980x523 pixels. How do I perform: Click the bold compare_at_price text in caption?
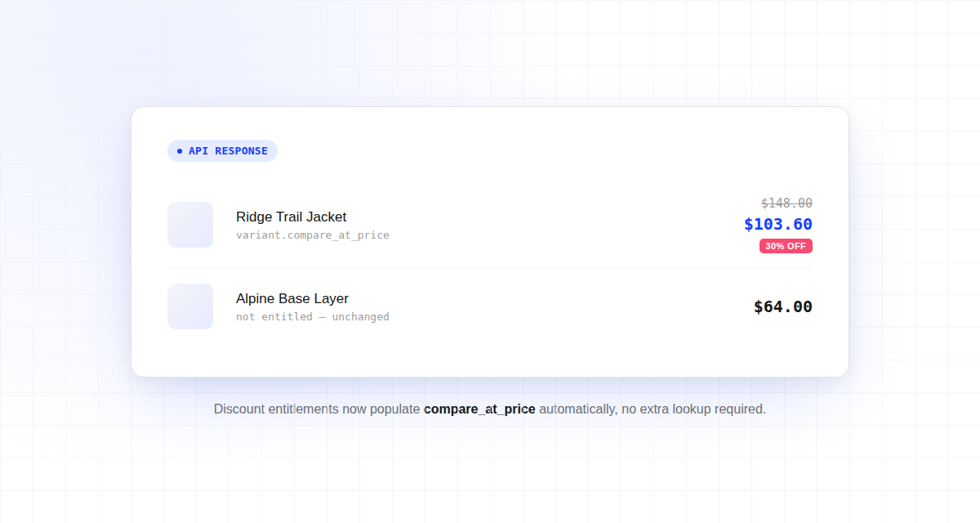[479, 409]
